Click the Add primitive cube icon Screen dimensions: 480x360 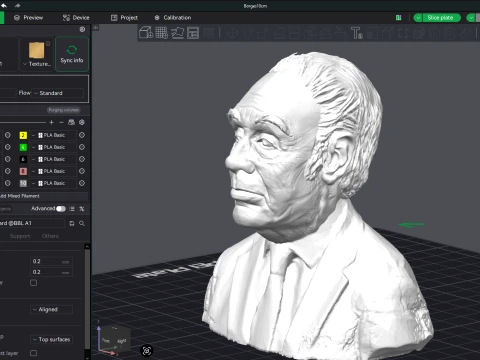pyautogui.click(x=146, y=33)
